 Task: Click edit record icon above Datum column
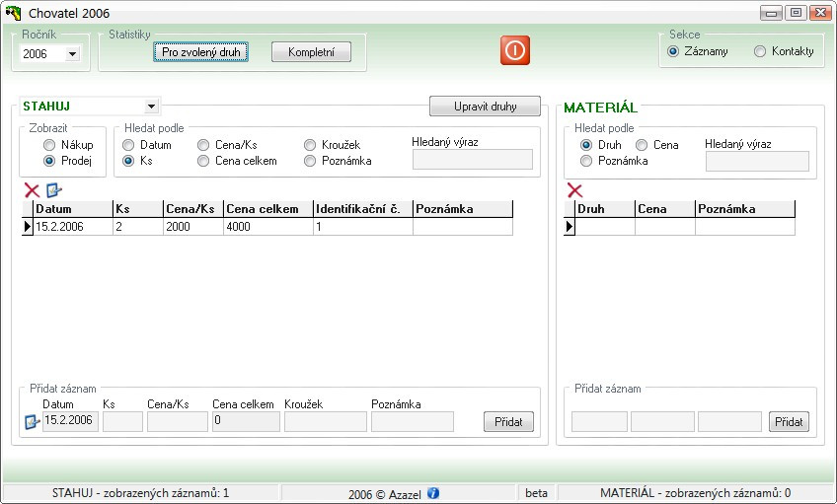[x=54, y=190]
